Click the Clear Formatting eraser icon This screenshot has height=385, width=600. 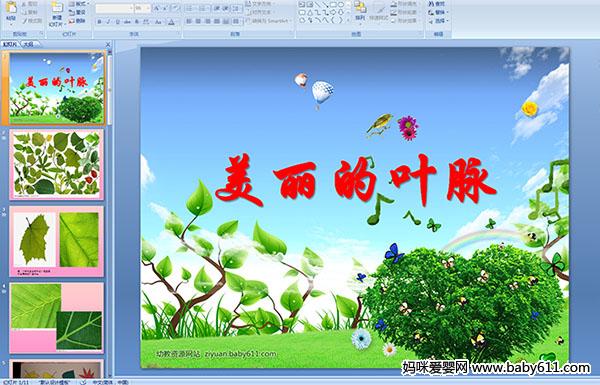click(x=176, y=8)
